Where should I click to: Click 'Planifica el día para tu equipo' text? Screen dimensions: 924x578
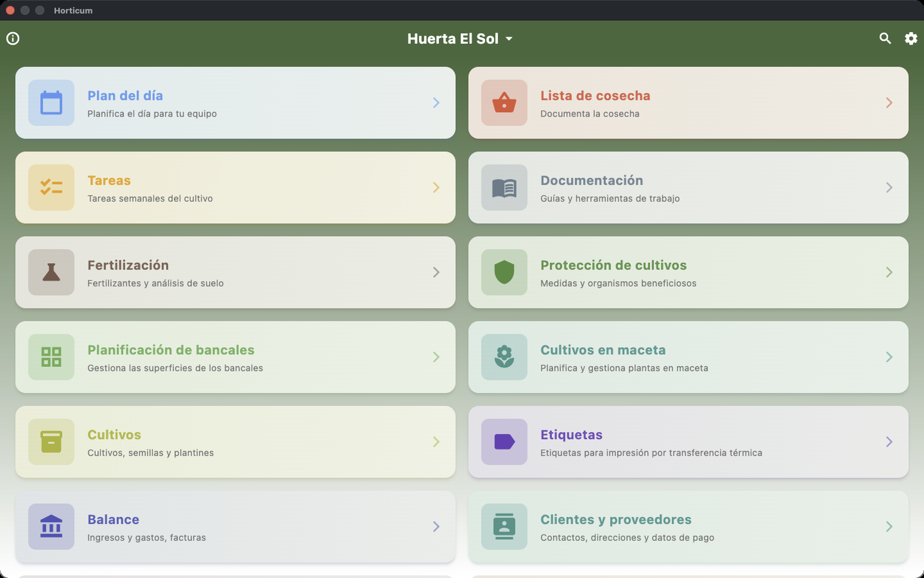point(152,114)
